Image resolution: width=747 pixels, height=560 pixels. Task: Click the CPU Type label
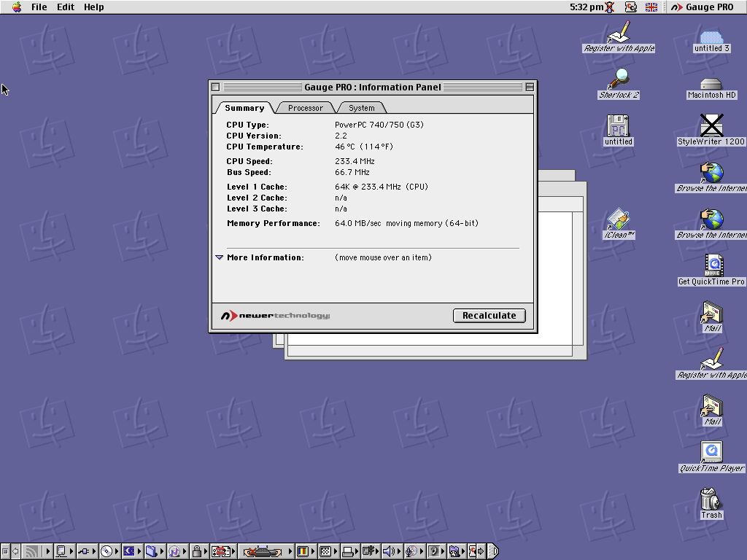tap(248, 125)
